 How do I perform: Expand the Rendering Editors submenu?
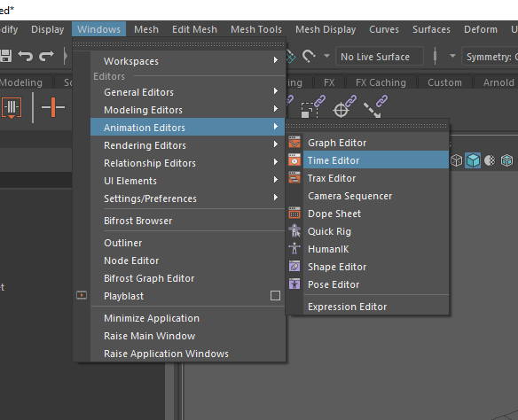[276, 144]
